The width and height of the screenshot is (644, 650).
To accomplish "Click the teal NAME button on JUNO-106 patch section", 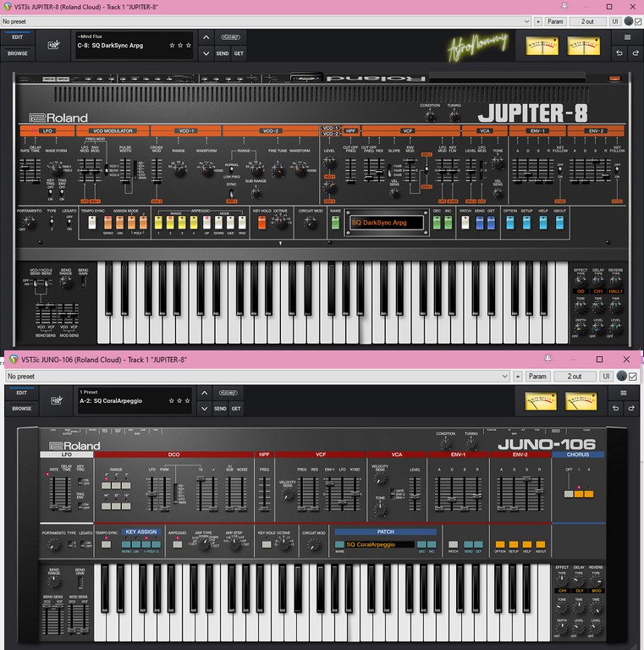I will [x=339, y=544].
